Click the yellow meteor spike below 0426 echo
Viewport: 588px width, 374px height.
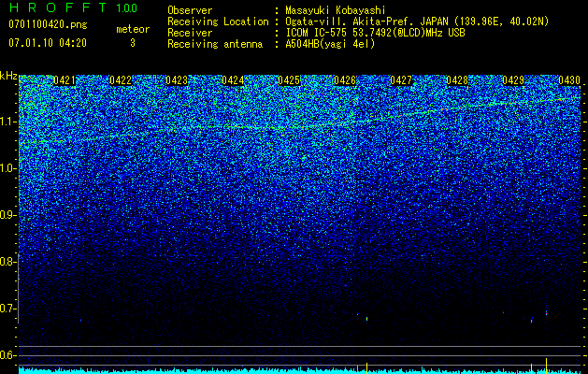[x=366, y=368]
